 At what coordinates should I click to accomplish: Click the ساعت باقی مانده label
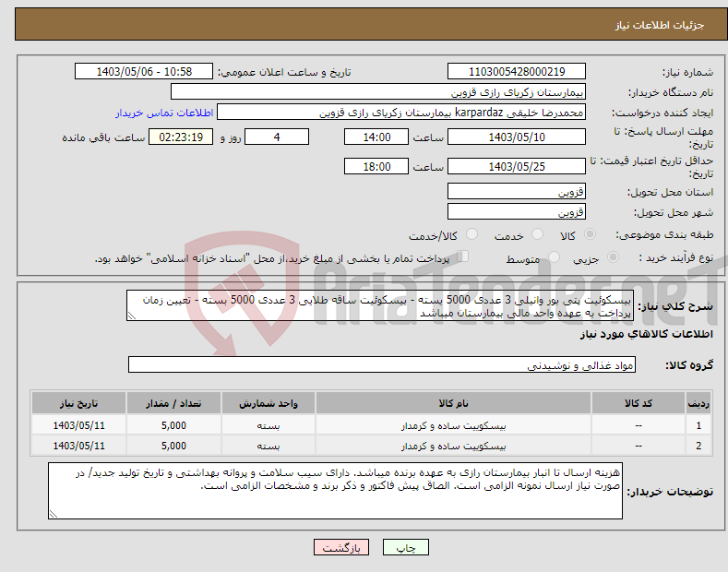(103, 137)
